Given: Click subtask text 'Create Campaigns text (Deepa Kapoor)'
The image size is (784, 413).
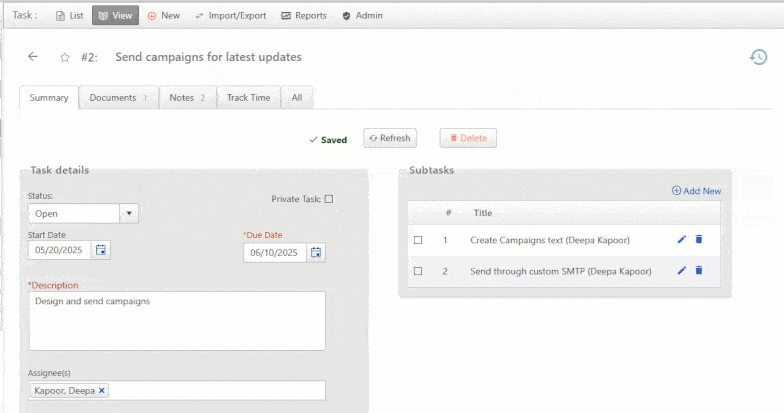Looking at the screenshot, I should pyautogui.click(x=550, y=240).
